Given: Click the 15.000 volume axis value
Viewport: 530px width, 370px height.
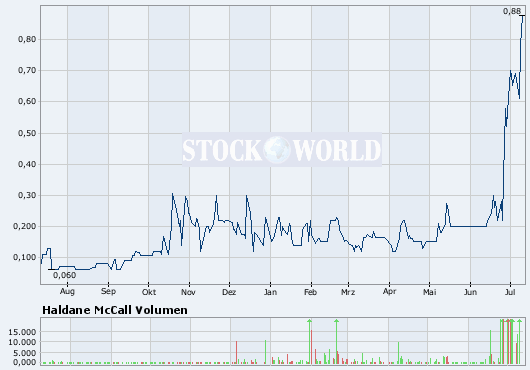Looking at the screenshot, I should (22, 332).
